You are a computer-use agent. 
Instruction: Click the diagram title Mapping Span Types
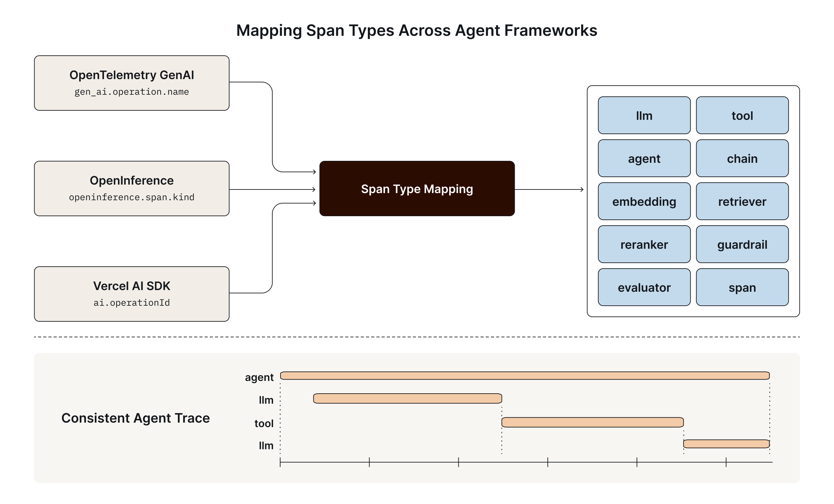pyautogui.click(x=417, y=31)
